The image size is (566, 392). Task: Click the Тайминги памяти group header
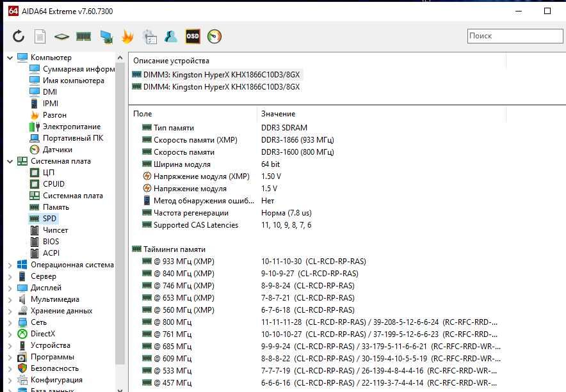coord(168,249)
